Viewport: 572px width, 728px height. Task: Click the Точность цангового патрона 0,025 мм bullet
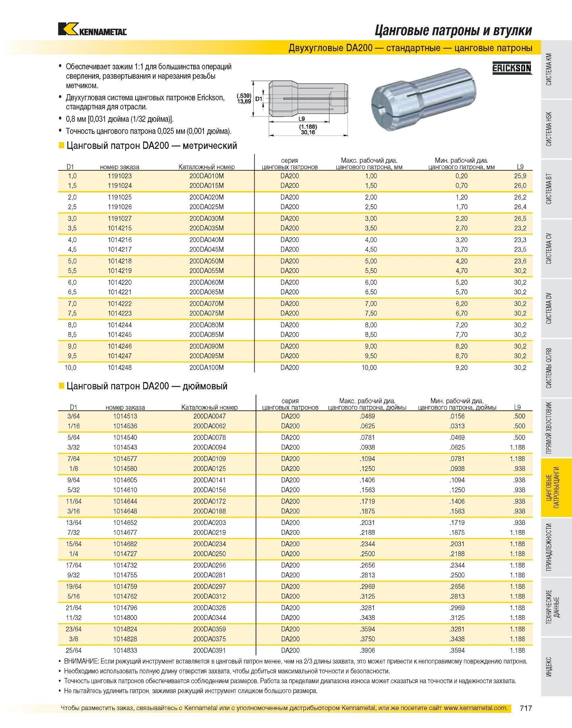click(149, 131)
